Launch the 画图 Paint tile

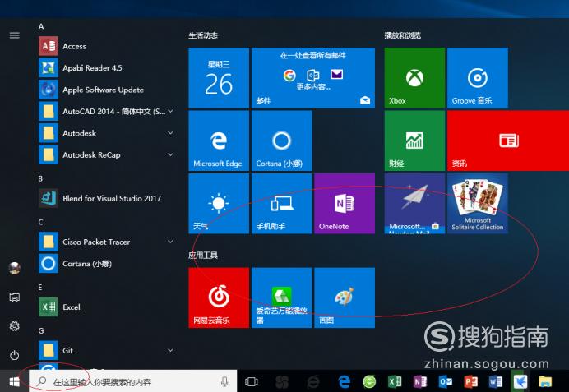345,297
